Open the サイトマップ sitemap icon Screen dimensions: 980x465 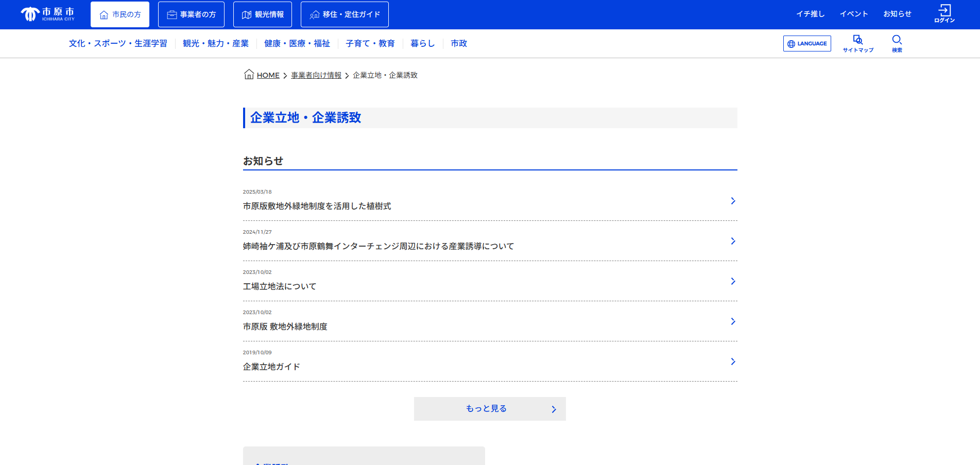tap(858, 43)
